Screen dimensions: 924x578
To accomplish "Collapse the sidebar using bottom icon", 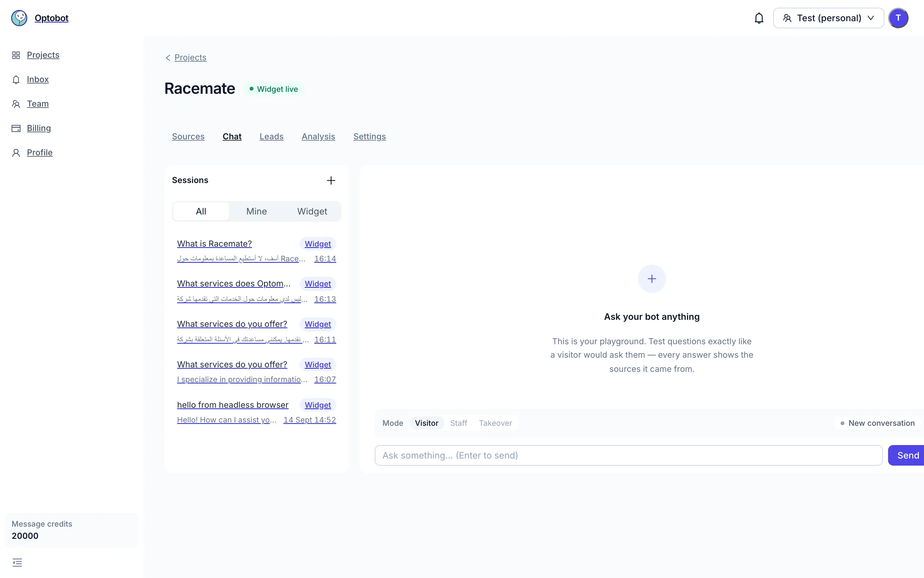I will tap(17, 562).
